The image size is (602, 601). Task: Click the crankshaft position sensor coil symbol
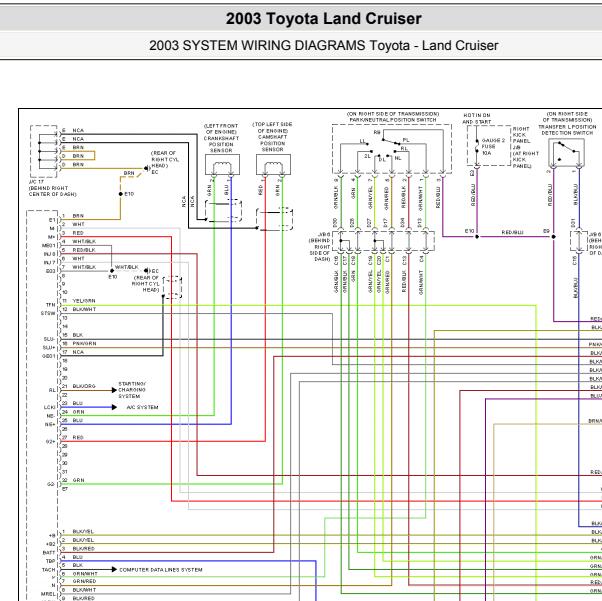coord(222,165)
